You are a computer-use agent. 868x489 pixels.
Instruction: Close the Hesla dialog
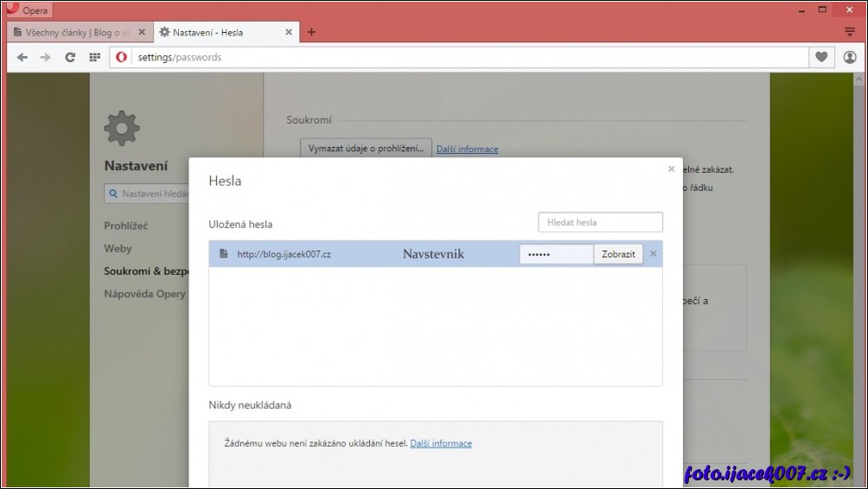click(671, 169)
